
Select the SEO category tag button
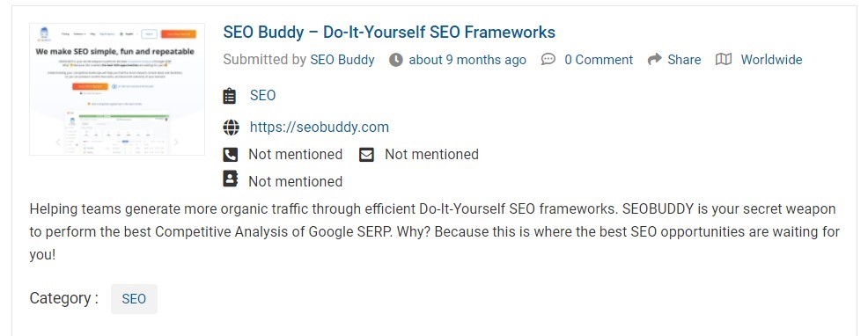[x=134, y=299]
